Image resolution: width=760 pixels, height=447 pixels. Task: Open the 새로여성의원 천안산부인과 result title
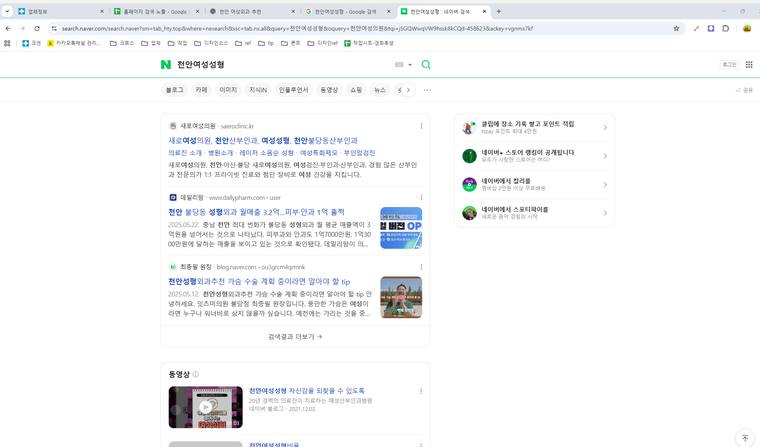coord(263,141)
